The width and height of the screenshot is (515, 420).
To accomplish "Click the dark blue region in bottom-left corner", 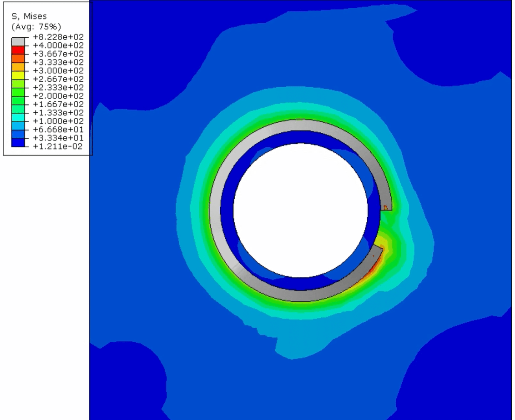I will tap(123, 377).
